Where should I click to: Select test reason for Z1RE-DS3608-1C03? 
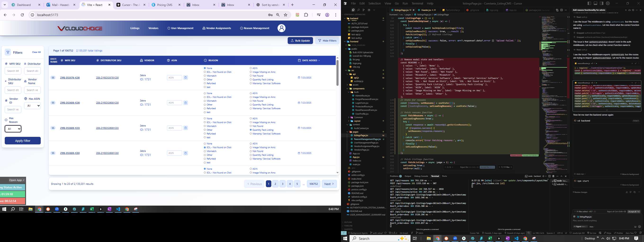(205, 138)
